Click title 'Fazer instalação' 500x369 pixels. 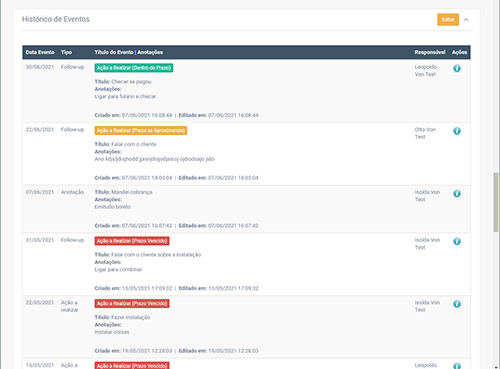pos(131,317)
